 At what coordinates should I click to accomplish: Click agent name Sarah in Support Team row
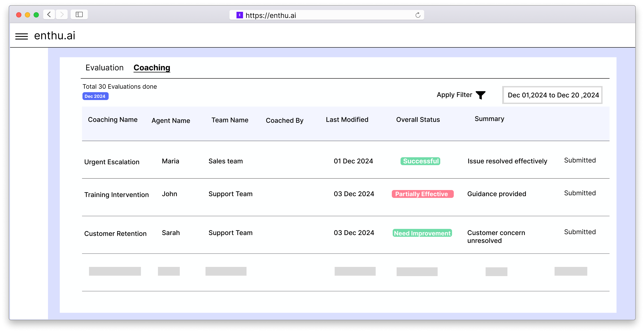pos(170,232)
